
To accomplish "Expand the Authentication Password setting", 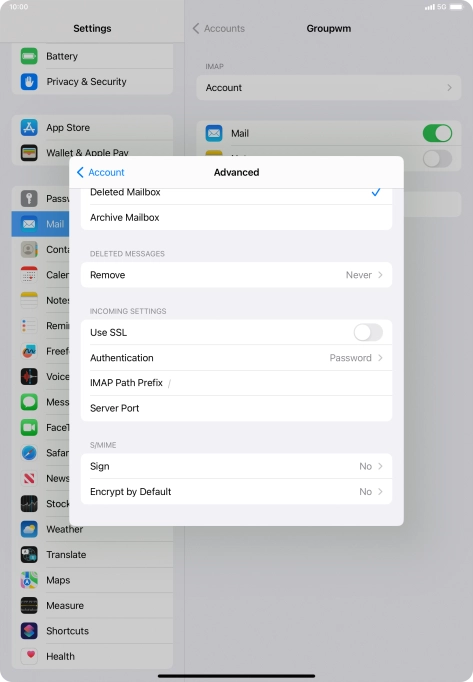I will pos(236,358).
